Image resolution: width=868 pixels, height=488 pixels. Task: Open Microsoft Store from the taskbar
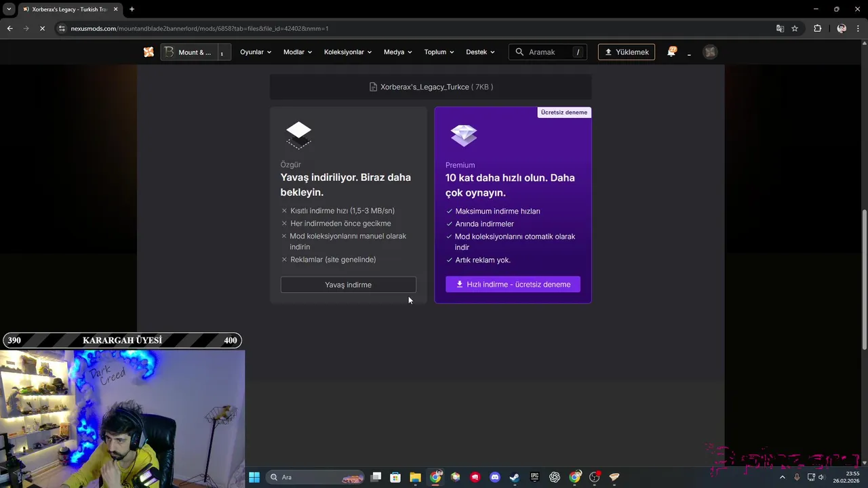pos(395,477)
